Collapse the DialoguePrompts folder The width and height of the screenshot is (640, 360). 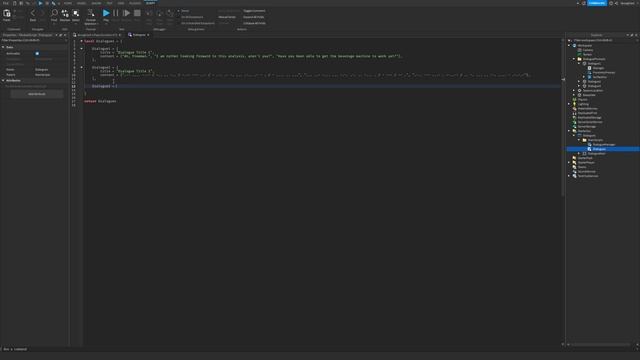(574, 59)
